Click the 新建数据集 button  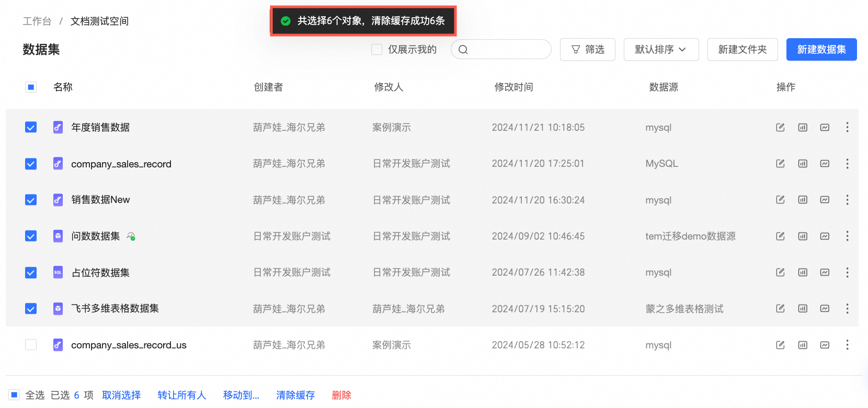tap(821, 49)
